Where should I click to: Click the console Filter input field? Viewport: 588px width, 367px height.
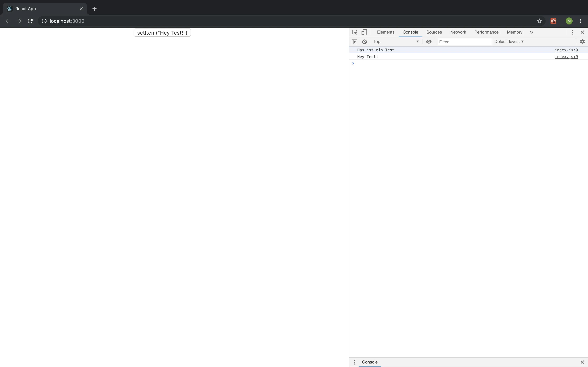[x=464, y=42]
